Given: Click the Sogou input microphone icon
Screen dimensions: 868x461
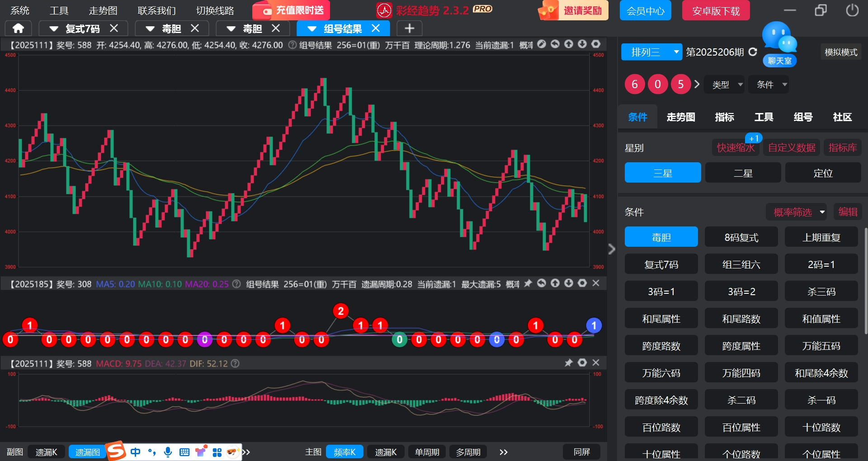Looking at the screenshot, I should pyautogui.click(x=168, y=452).
